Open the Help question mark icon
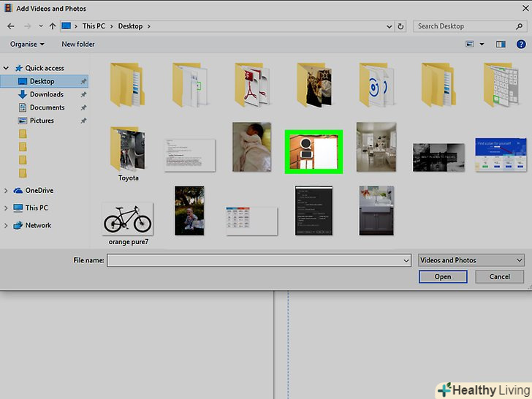Image resolution: width=532 pixels, height=399 pixels. pyautogui.click(x=520, y=44)
